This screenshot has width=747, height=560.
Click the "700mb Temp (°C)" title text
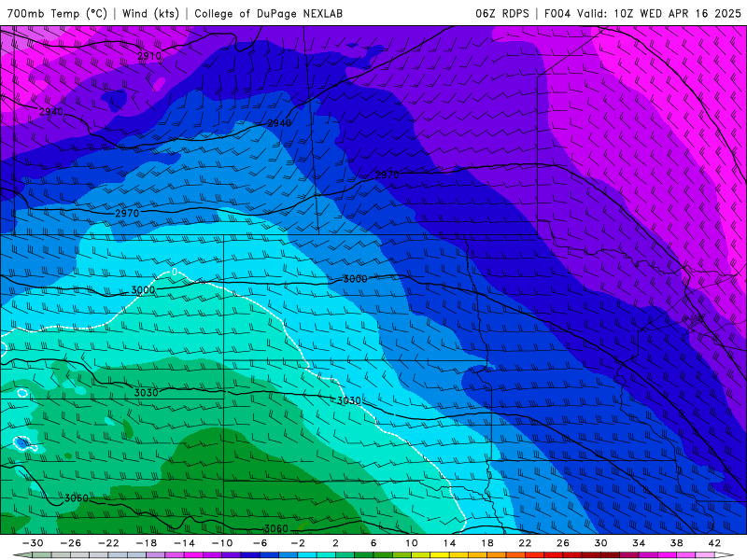click(57, 13)
